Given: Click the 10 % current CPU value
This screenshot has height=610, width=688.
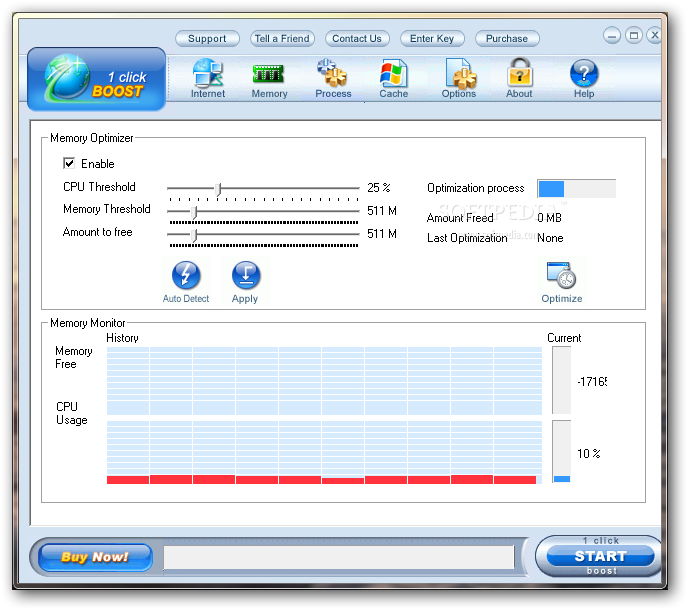Looking at the screenshot, I should click(x=588, y=453).
